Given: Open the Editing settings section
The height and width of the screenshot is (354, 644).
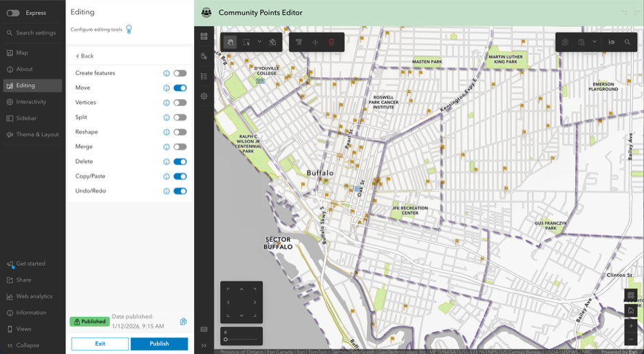Looking at the screenshot, I should pos(32,85).
